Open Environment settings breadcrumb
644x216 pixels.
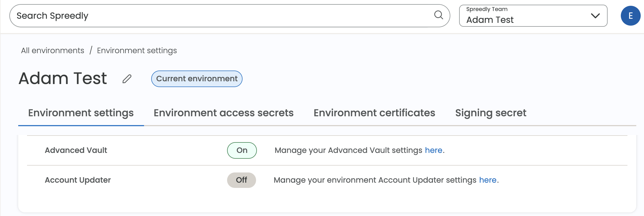coord(137,51)
